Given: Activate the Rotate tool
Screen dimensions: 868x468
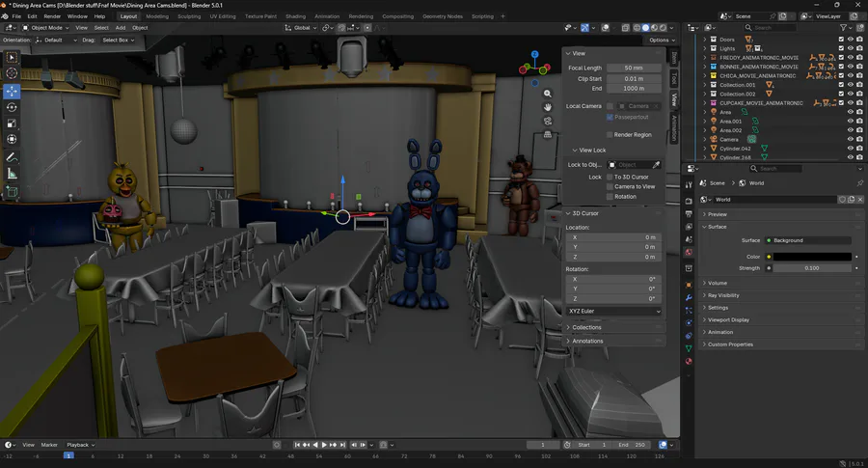Looking at the screenshot, I should (12, 107).
